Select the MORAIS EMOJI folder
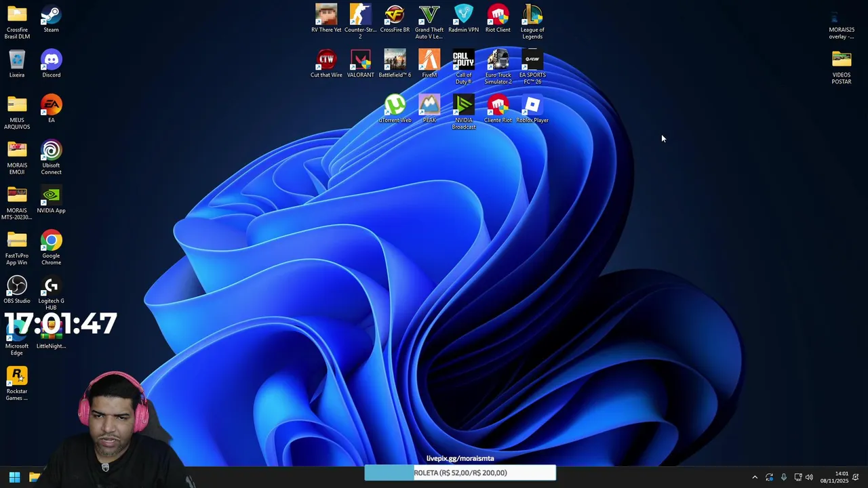The image size is (868, 488). pos(17,157)
